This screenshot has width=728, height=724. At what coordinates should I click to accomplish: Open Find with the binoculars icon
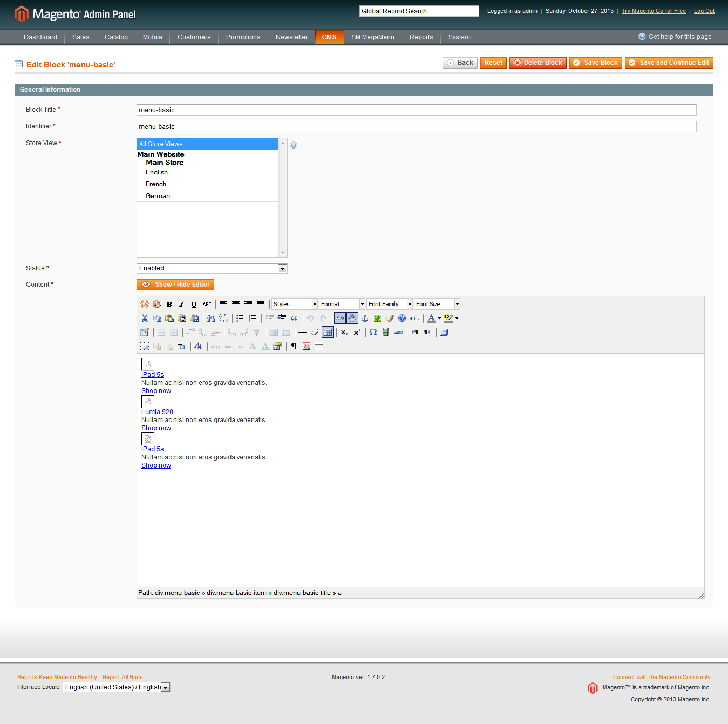point(211,319)
